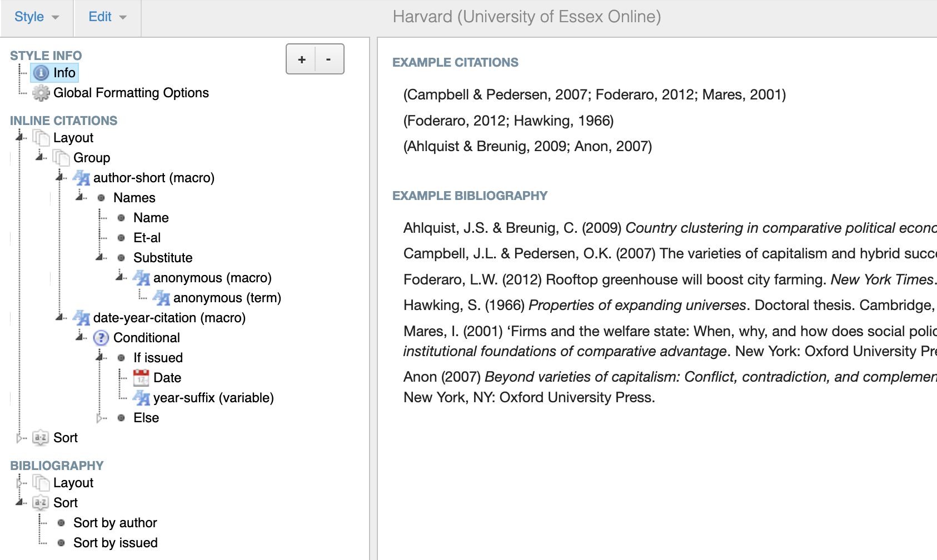This screenshot has height=560, width=937.
Task: Collapse the date-year-citation macro node
Action: pos(61,318)
